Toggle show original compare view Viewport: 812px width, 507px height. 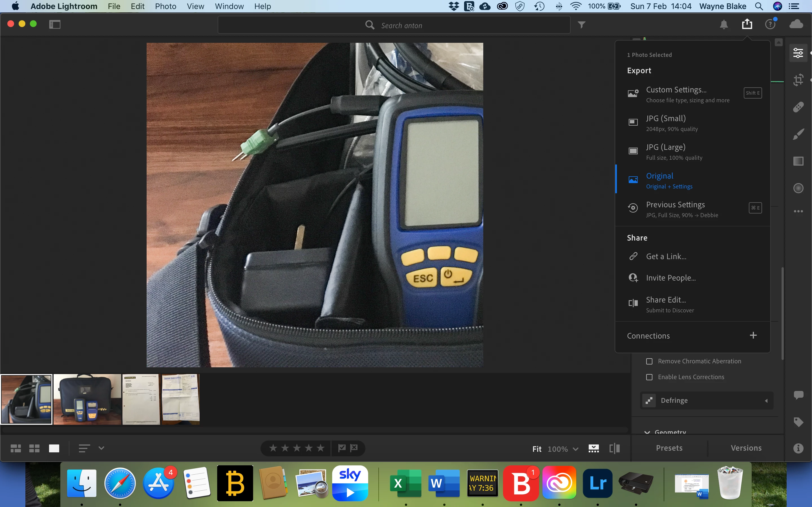(614, 448)
